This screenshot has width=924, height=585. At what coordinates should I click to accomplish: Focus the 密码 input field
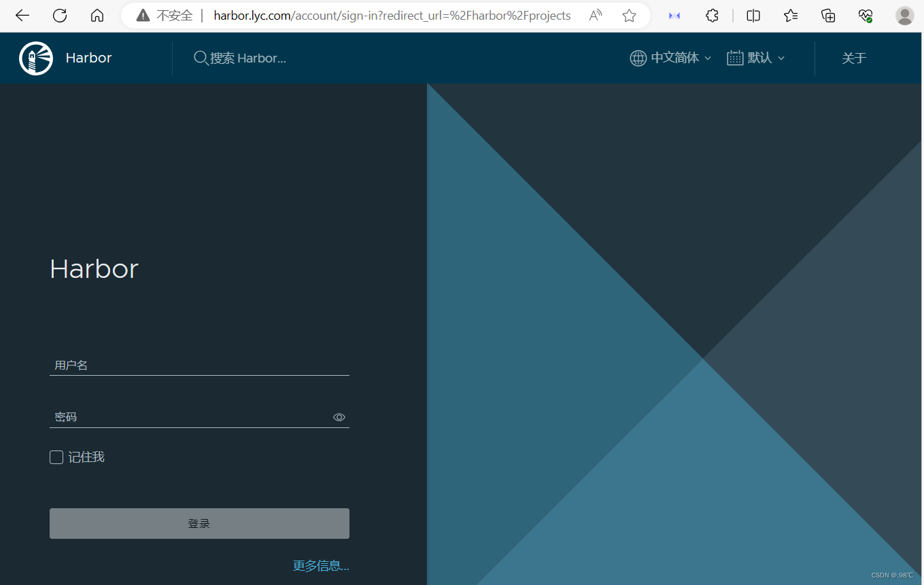pos(190,417)
